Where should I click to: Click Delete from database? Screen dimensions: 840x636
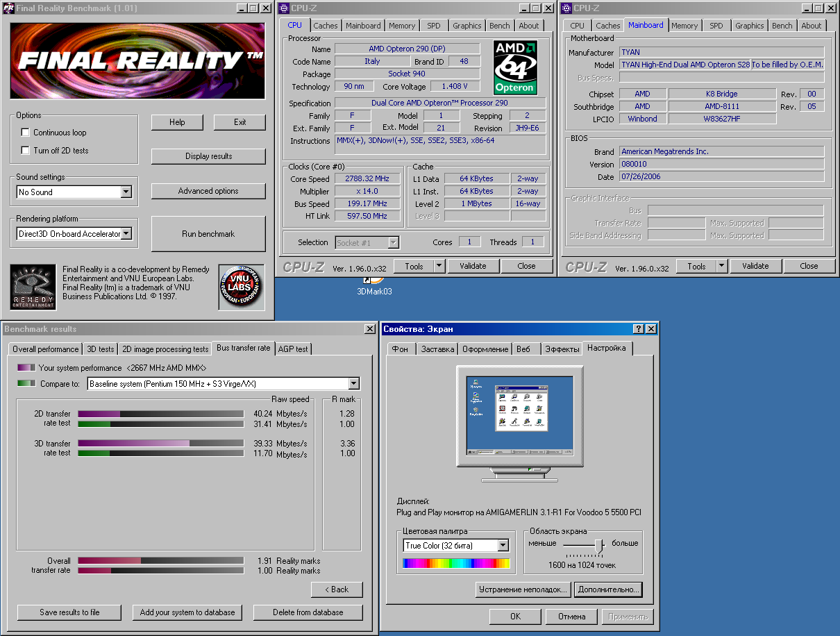click(x=308, y=612)
